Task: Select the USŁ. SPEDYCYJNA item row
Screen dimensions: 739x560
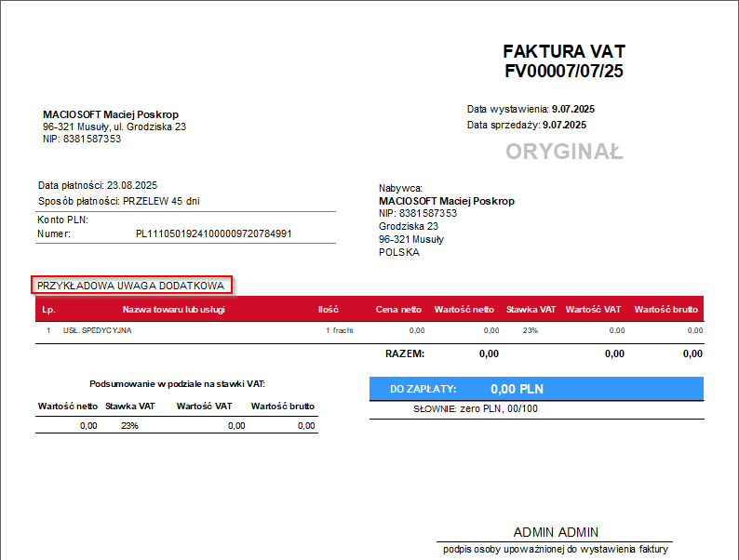Action: pyautogui.click(x=98, y=330)
